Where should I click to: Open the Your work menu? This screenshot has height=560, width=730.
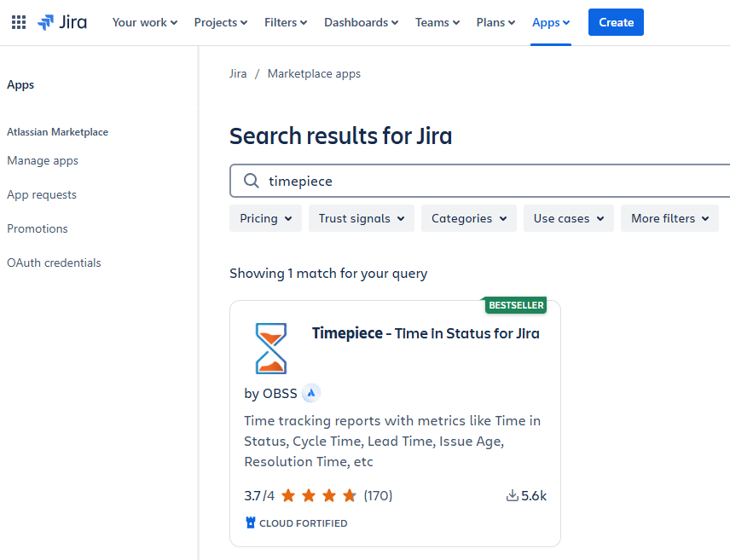pyautogui.click(x=145, y=22)
